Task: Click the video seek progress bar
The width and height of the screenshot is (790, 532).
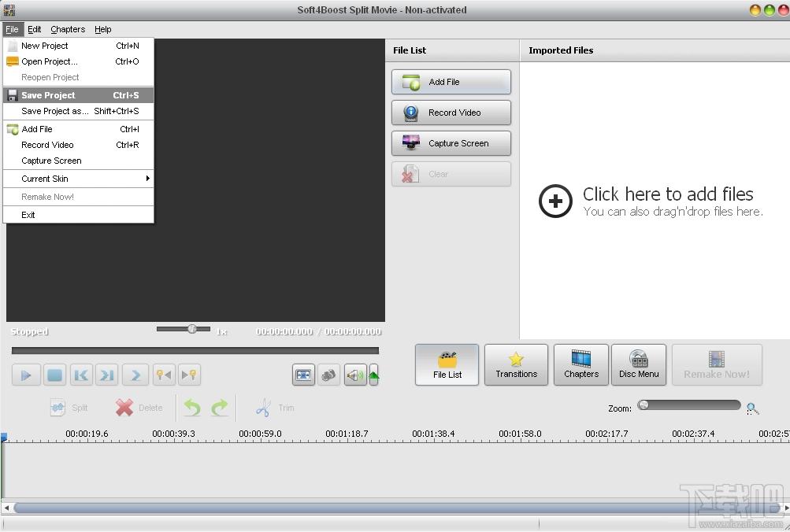Action: point(195,351)
